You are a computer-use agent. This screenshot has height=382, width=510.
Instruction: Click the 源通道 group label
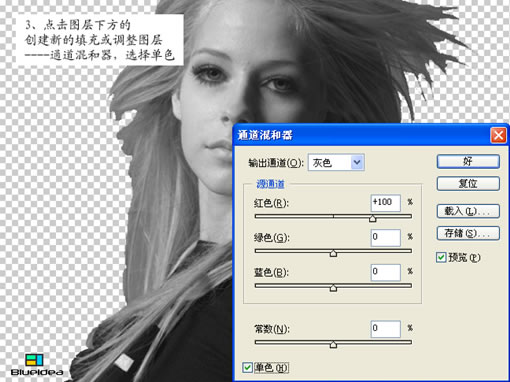[x=270, y=184]
